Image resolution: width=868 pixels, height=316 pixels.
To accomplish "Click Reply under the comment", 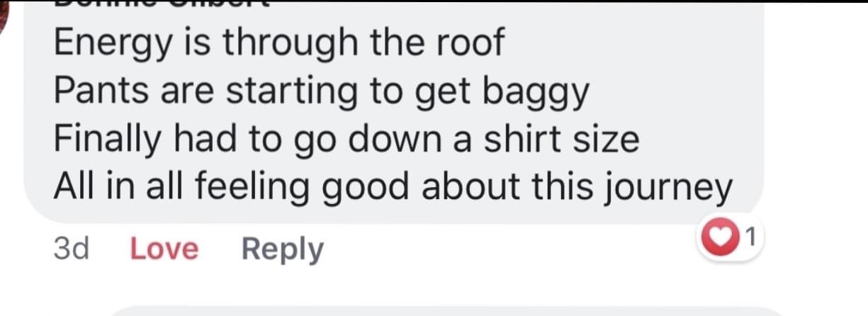I will pyautogui.click(x=283, y=250).
